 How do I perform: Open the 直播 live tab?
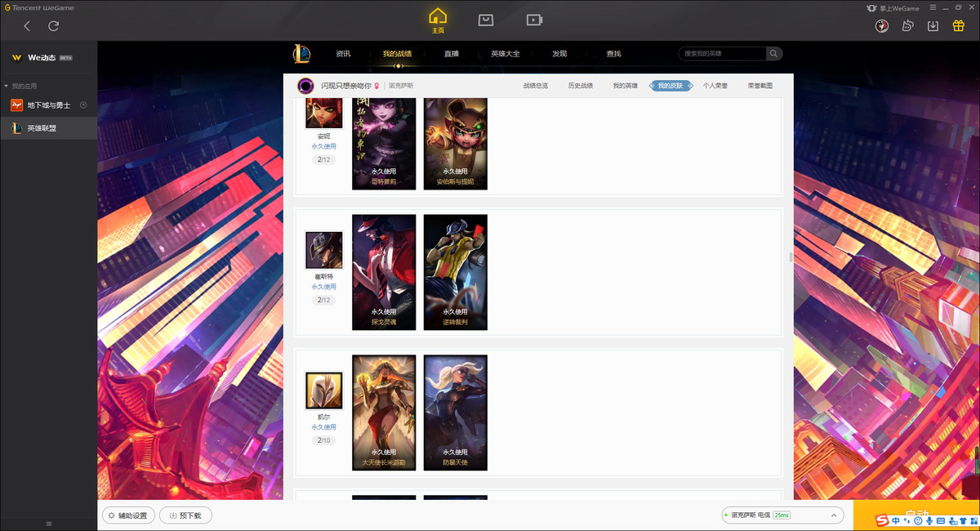(x=452, y=54)
